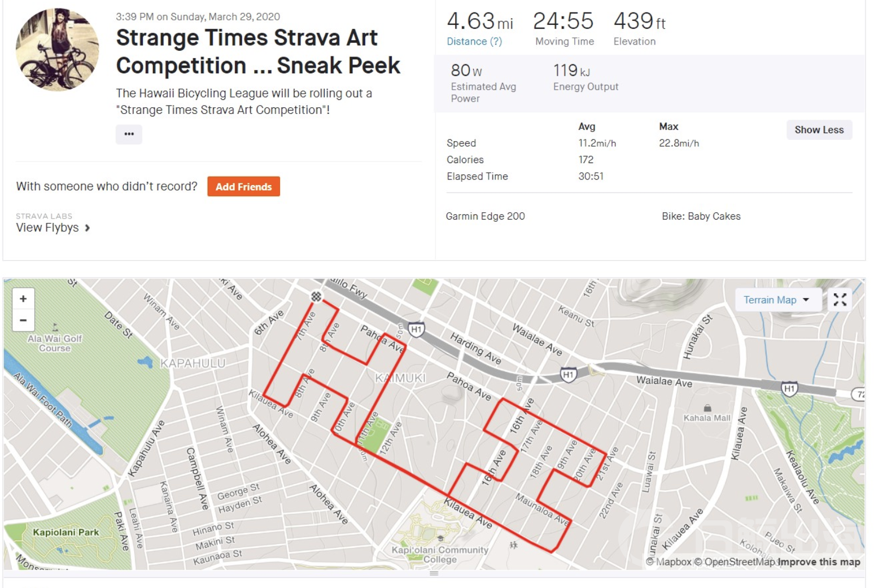874x588 pixels.
Task: Click the Distance (?) help link
Action: pyautogui.click(x=474, y=41)
